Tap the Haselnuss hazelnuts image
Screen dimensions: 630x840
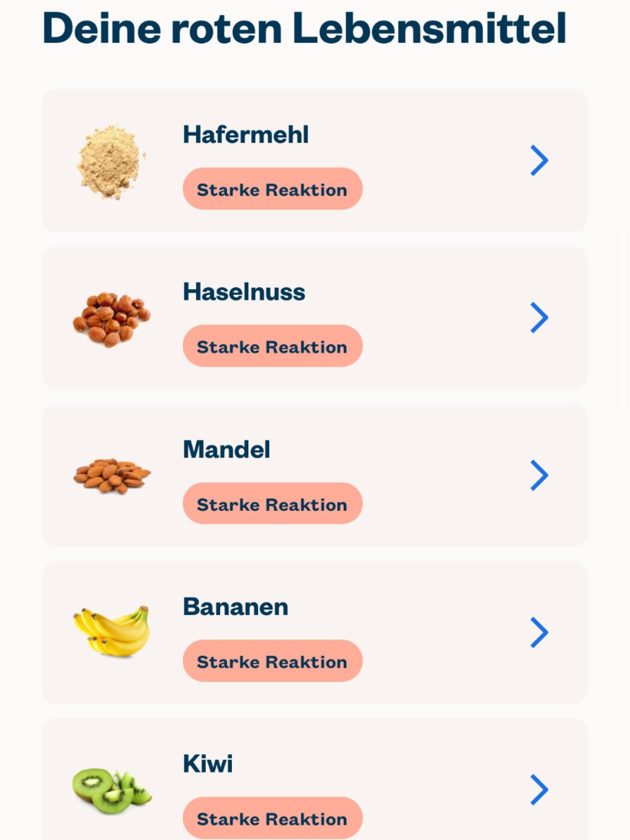click(111, 318)
